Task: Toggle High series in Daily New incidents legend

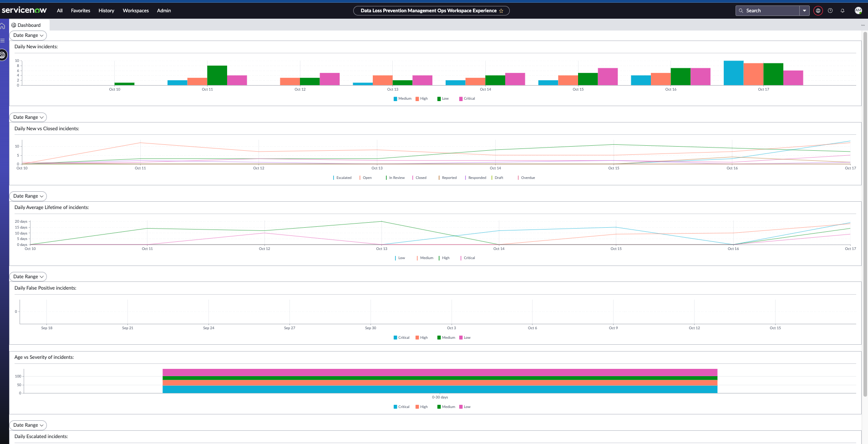Action: click(421, 98)
